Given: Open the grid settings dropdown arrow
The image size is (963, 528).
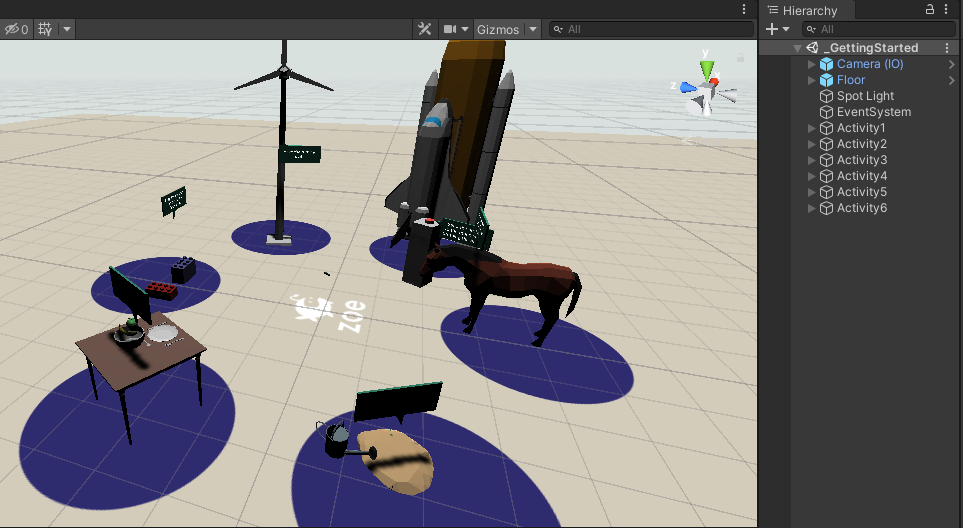Looking at the screenshot, I should 67,29.
